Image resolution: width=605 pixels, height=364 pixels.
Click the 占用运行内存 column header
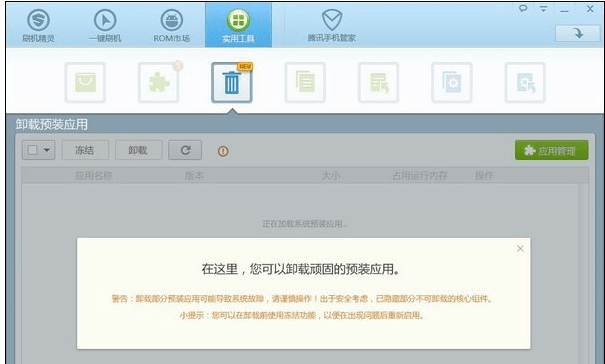click(420, 176)
